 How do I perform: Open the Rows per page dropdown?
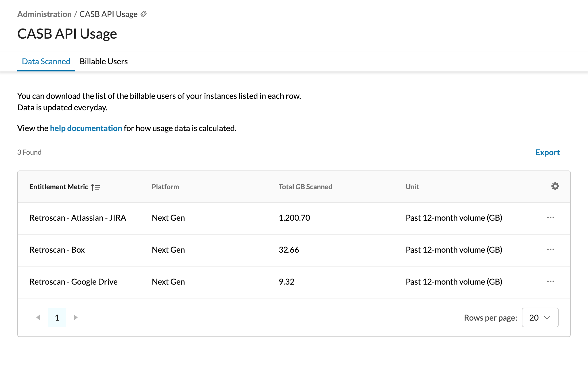click(x=540, y=317)
